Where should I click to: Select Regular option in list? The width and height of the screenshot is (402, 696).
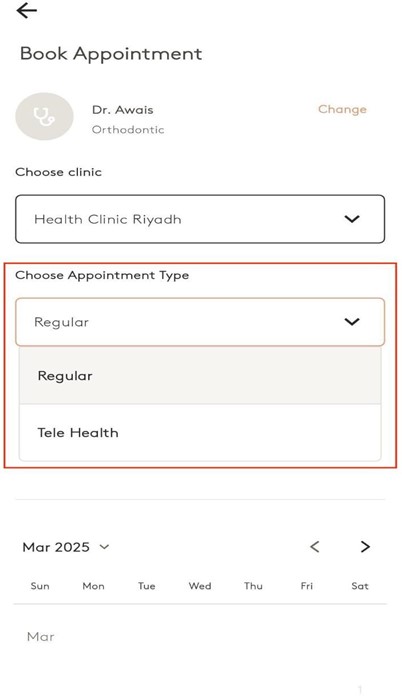click(200, 376)
